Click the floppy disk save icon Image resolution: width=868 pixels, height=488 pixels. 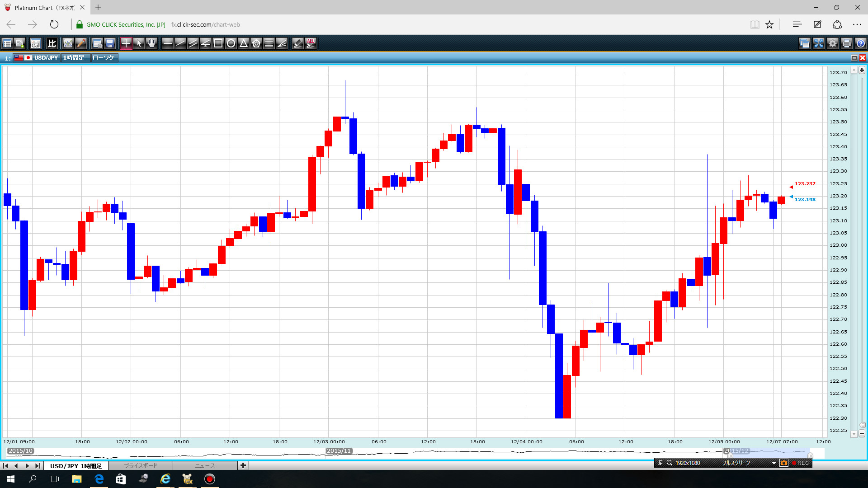[110, 43]
